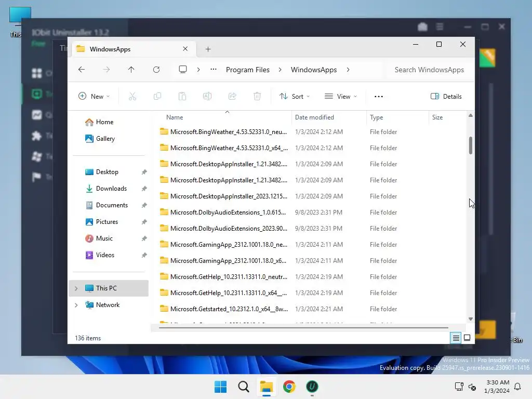Switch to details list view layout
532x399 pixels.
coord(456,338)
